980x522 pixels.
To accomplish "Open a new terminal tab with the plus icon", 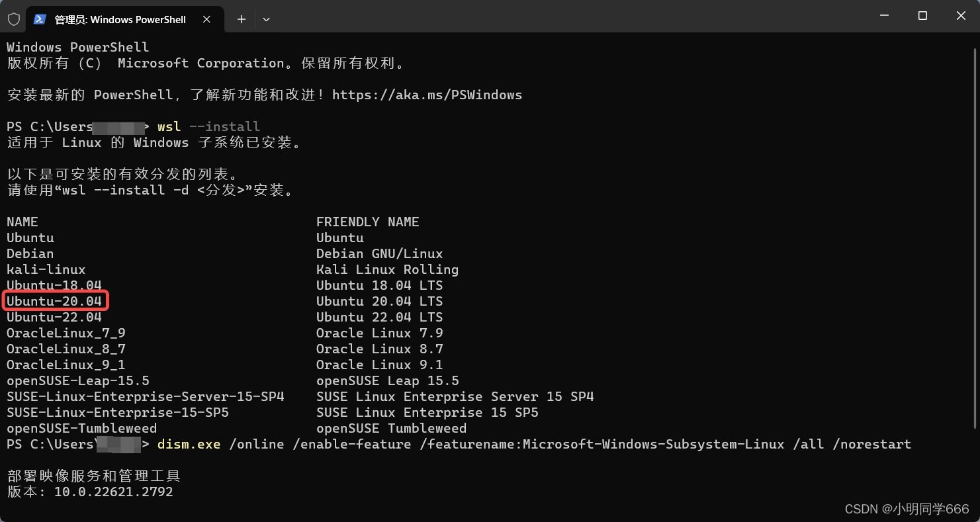I will coord(241,19).
